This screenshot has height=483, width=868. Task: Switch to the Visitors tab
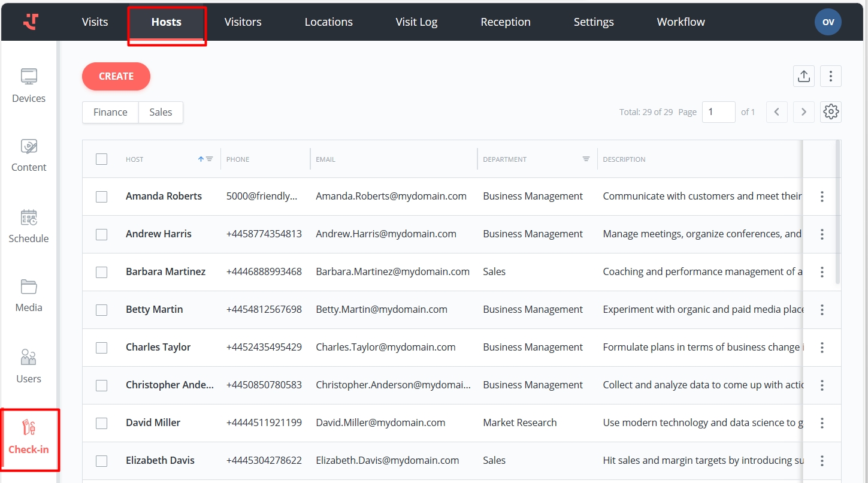coord(243,22)
